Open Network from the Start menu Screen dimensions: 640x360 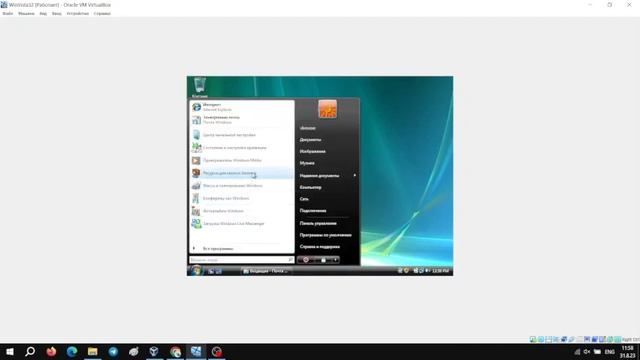click(x=304, y=199)
